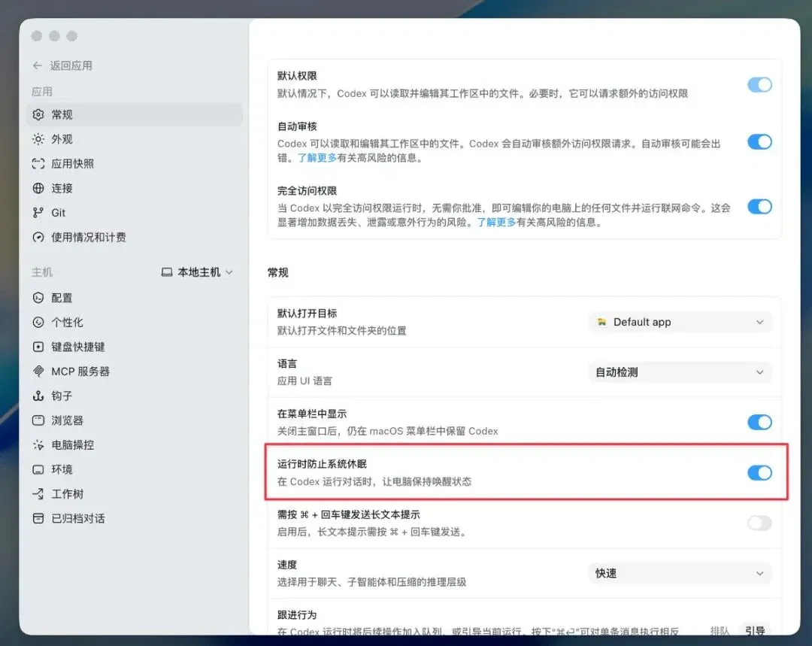Open the 常规 settings page

point(134,114)
